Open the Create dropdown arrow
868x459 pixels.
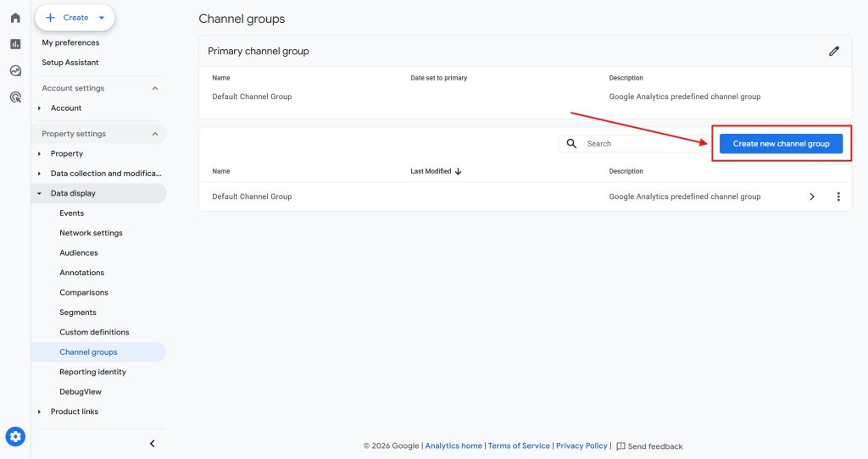pyautogui.click(x=102, y=18)
